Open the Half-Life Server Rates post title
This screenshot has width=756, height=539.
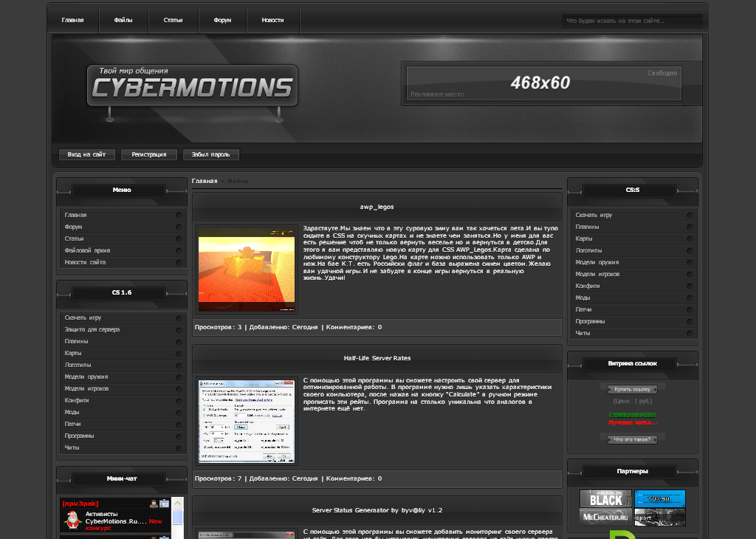(377, 358)
